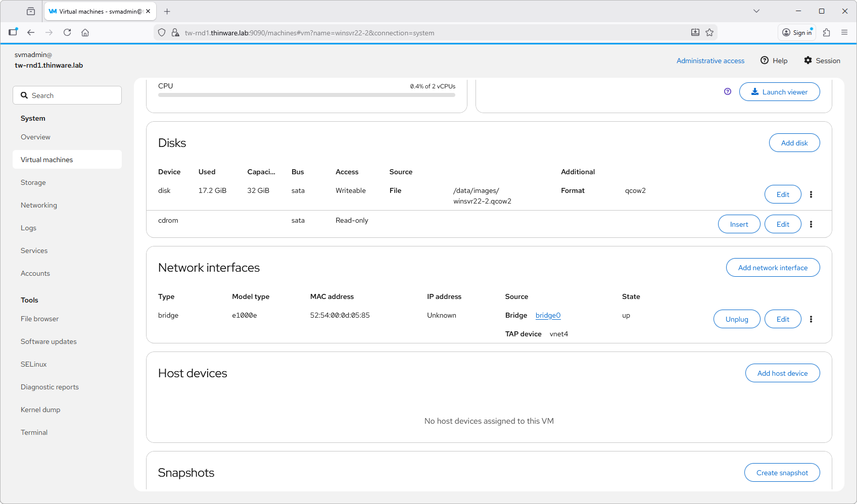The image size is (857, 504).
Task: Click the browser address bar URL
Action: (x=309, y=33)
